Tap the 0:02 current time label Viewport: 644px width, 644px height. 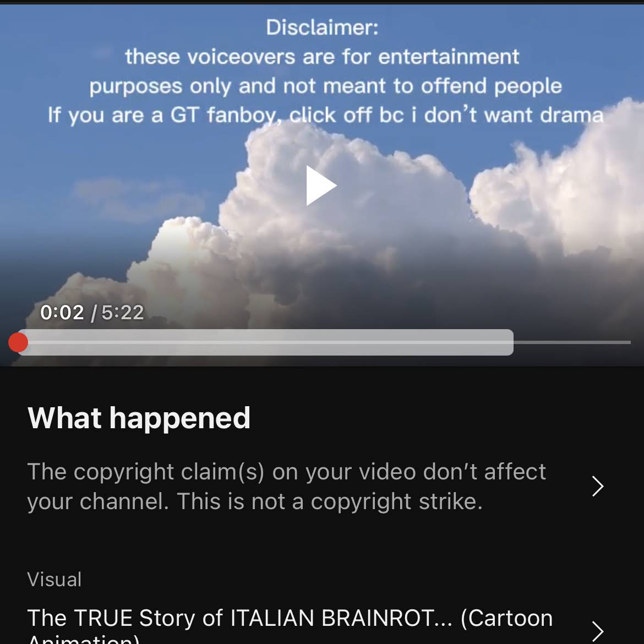(62, 313)
